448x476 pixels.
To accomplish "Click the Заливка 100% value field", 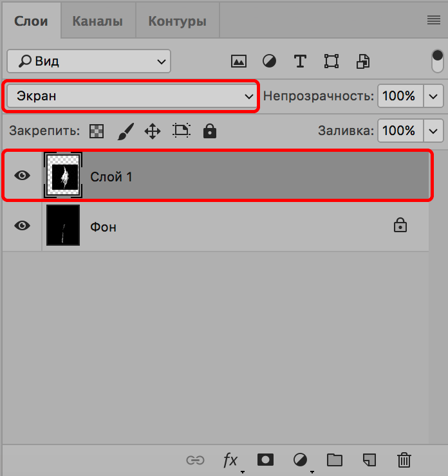I will pyautogui.click(x=400, y=131).
